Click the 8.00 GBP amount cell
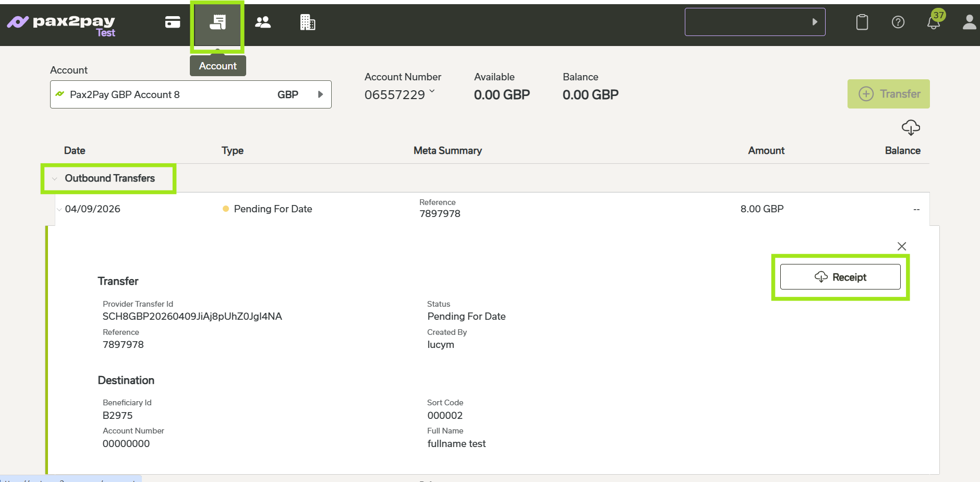Image resolution: width=980 pixels, height=482 pixels. coord(762,209)
